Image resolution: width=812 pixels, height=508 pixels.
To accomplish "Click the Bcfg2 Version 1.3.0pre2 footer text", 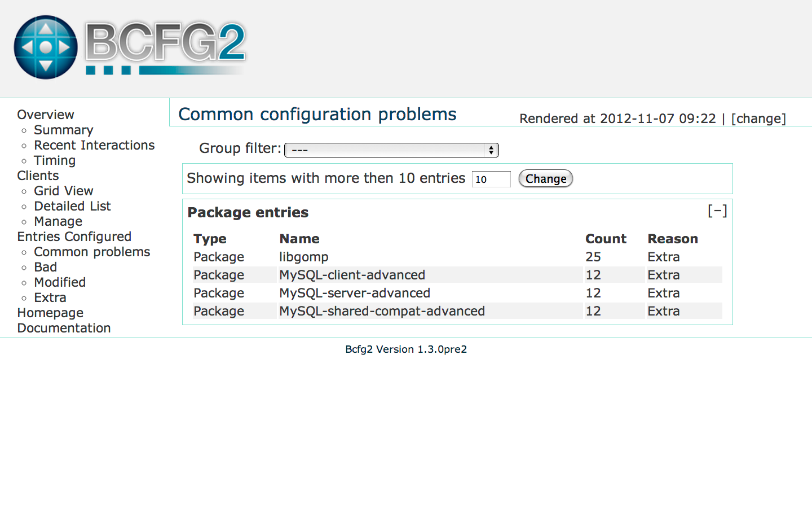I will (x=406, y=349).
